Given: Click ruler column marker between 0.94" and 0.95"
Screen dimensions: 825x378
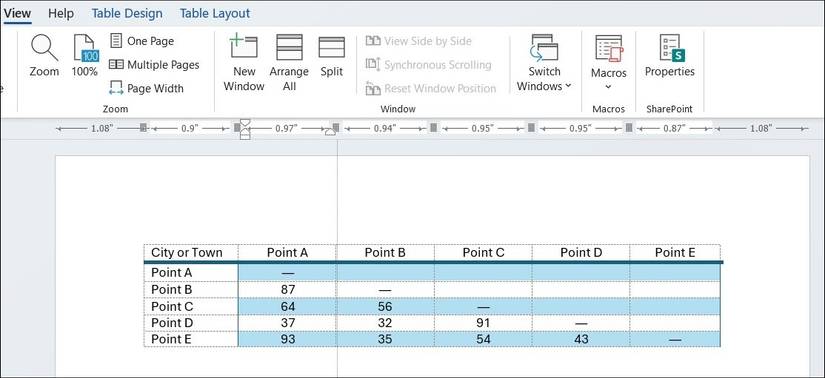Looking at the screenshot, I should coord(433,127).
